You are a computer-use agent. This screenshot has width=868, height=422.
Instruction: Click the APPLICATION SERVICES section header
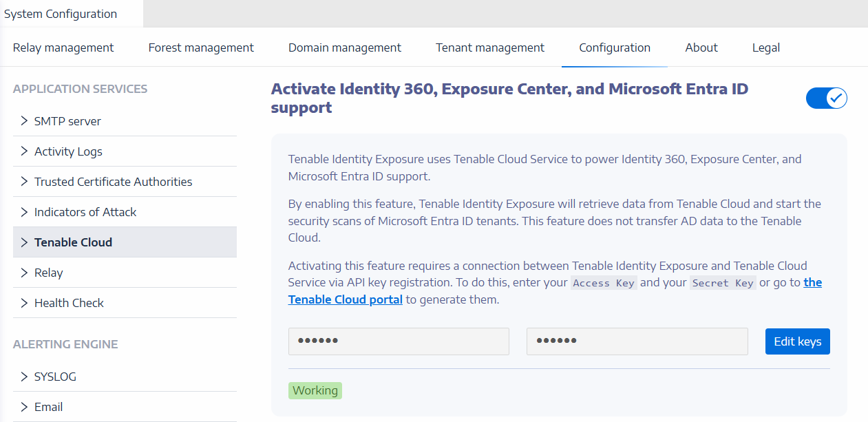tap(81, 89)
